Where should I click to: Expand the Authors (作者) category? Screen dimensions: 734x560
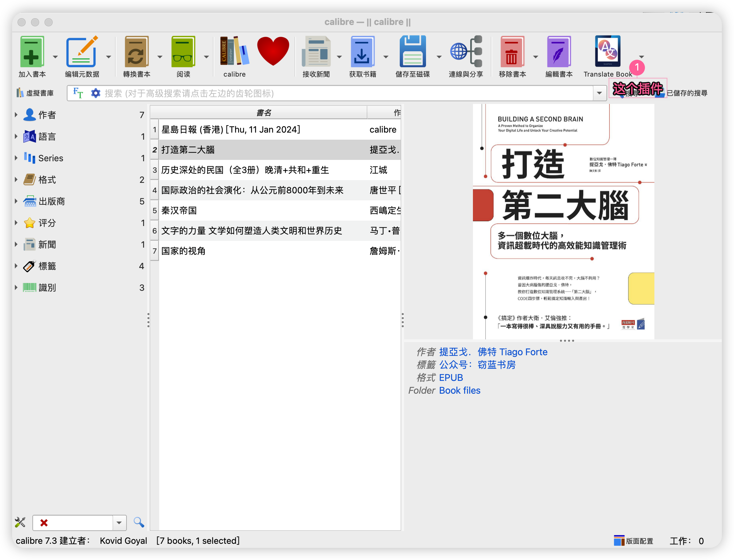[x=16, y=115]
